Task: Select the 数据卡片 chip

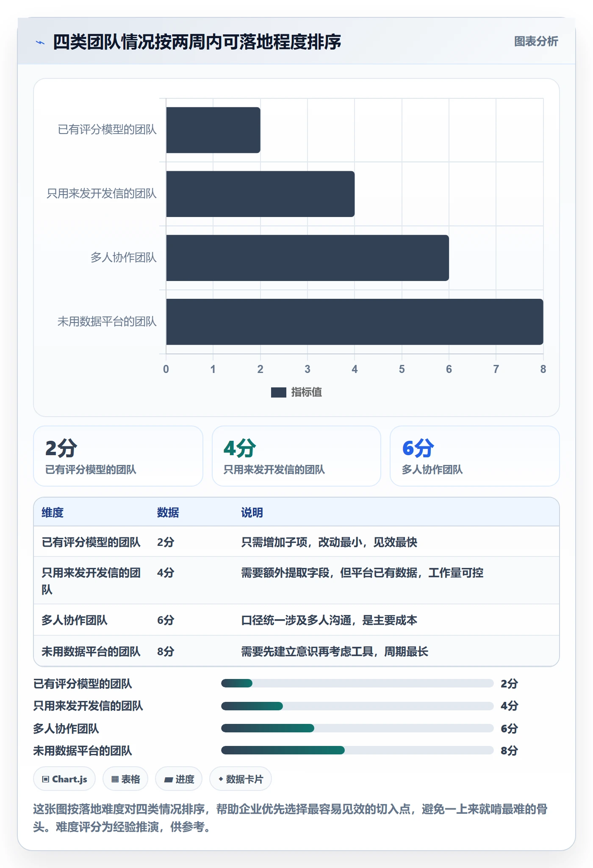Action: (x=241, y=779)
